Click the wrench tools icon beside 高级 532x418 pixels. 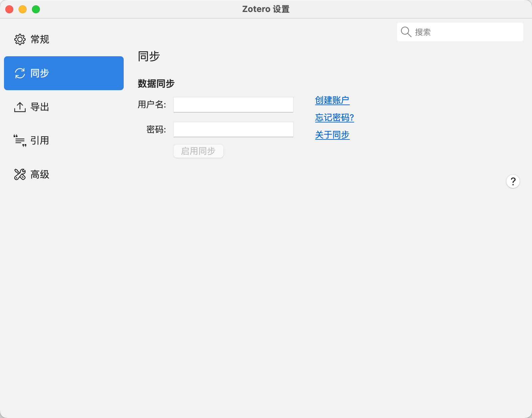[x=20, y=174]
